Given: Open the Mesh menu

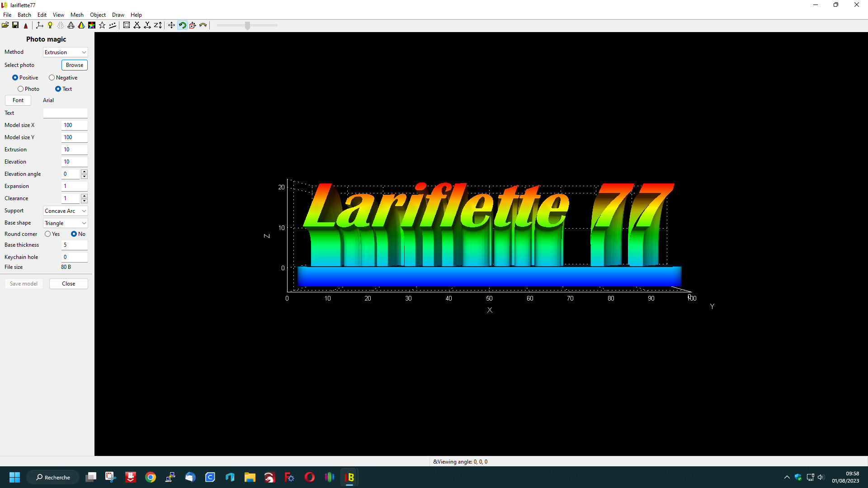Looking at the screenshot, I should tap(77, 15).
